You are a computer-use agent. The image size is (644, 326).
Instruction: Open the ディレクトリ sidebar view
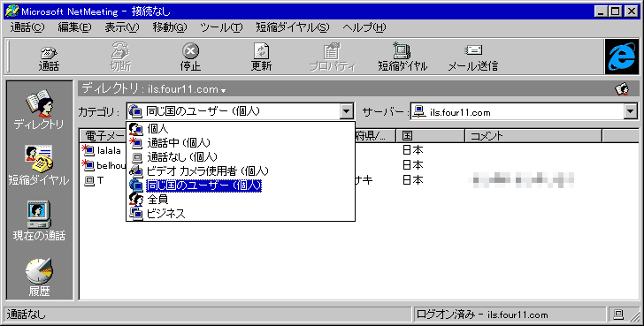pyautogui.click(x=39, y=110)
